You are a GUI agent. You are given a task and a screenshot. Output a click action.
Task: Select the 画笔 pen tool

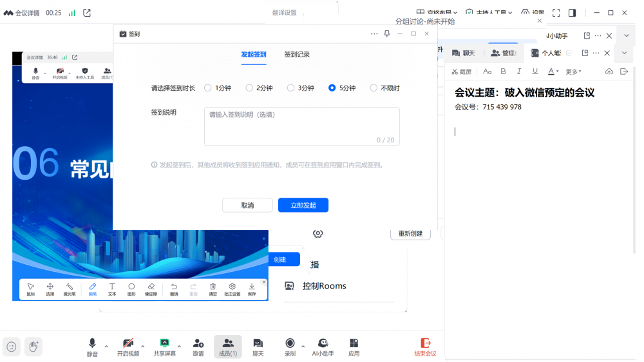[92, 289]
